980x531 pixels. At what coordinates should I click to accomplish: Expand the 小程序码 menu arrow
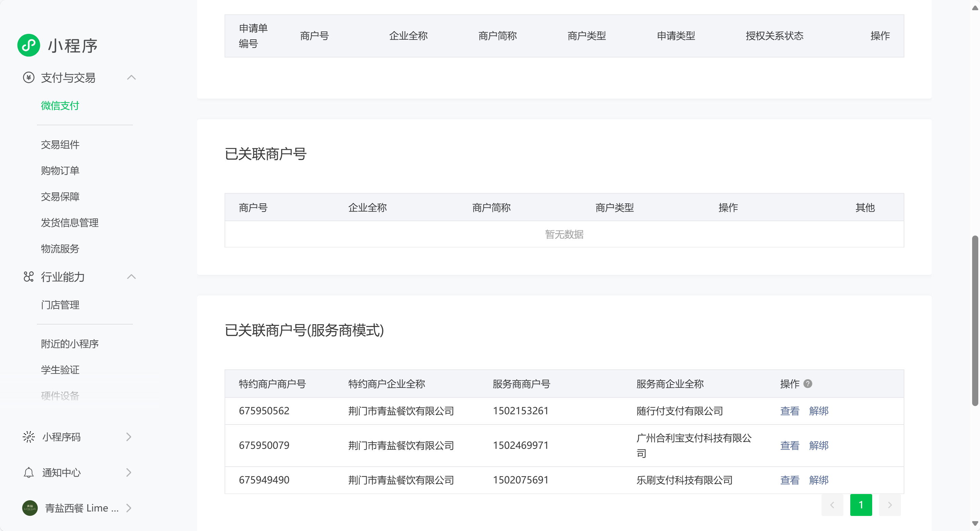pyautogui.click(x=129, y=437)
